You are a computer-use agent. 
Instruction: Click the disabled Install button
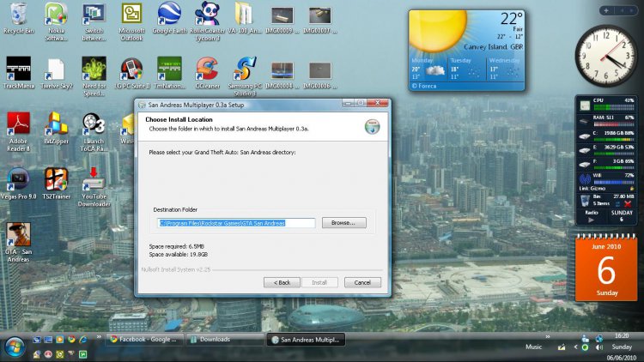tap(319, 282)
